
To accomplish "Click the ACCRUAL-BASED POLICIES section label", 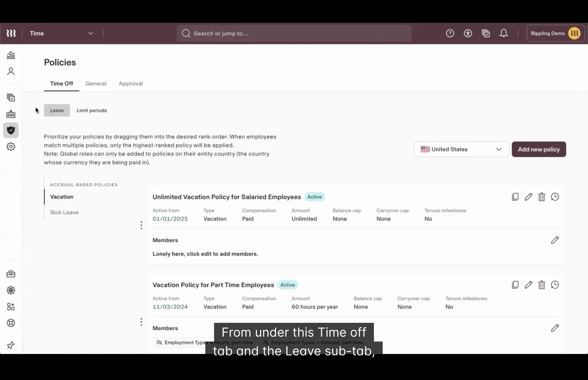I will [84, 185].
